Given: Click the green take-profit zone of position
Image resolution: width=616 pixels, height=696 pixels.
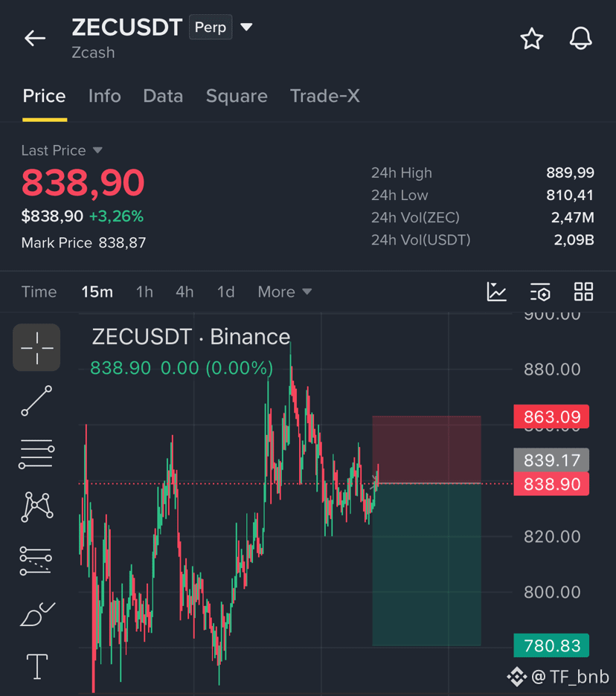Looking at the screenshot, I should click(x=426, y=564).
